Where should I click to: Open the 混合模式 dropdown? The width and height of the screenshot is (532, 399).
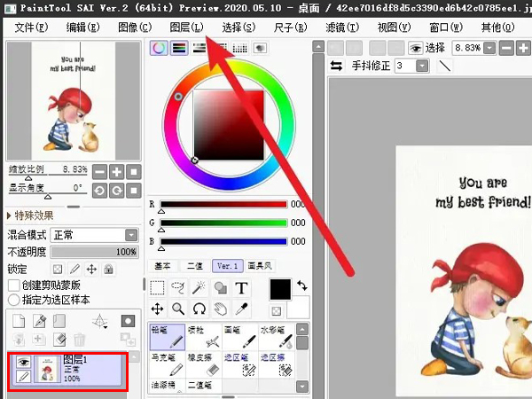click(94, 235)
